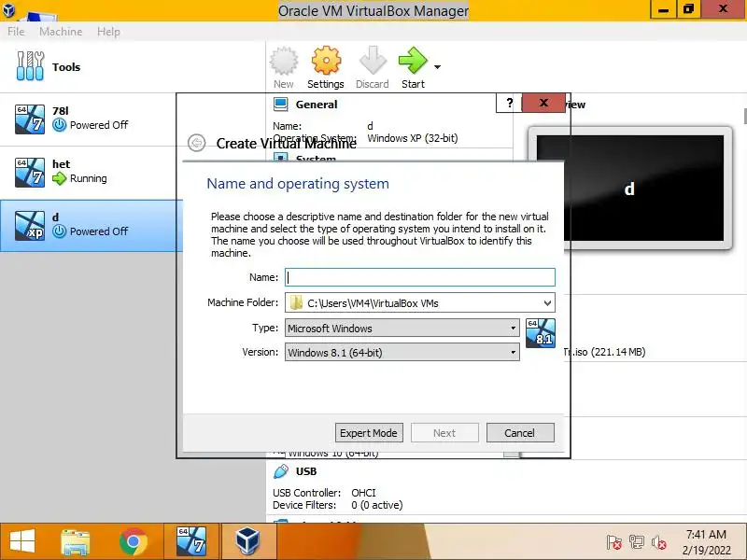Open the Type dropdown (Microsoft Windows)
Image resolution: width=747 pixels, height=560 pixels.
pyautogui.click(x=402, y=329)
